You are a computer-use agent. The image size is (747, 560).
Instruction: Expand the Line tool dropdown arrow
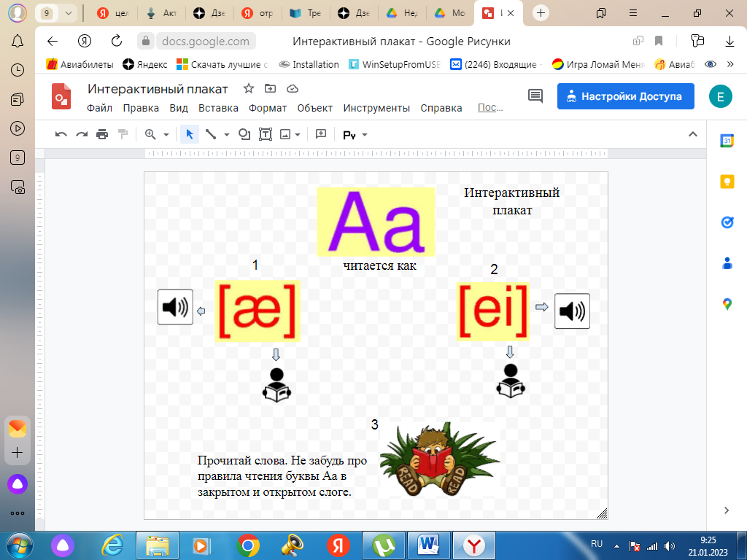pos(227,135)
